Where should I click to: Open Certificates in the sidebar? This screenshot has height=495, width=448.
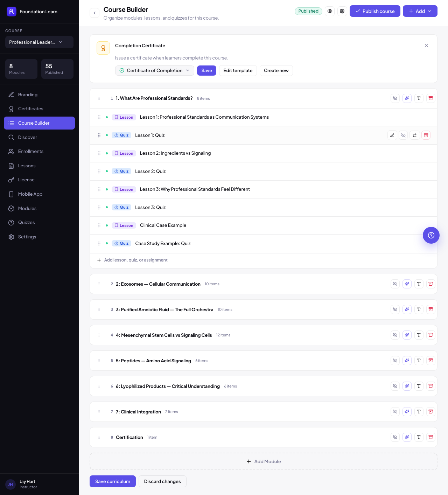[x=39, y=109]
